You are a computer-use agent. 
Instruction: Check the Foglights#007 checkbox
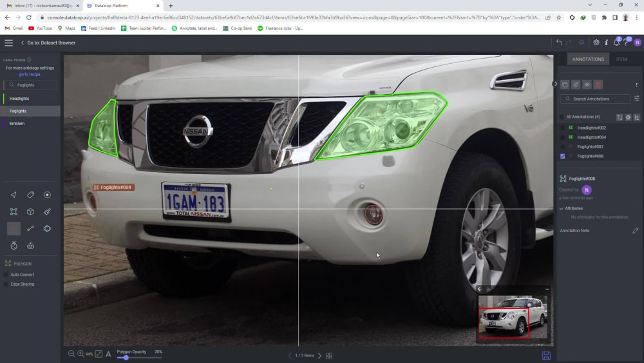562,147
